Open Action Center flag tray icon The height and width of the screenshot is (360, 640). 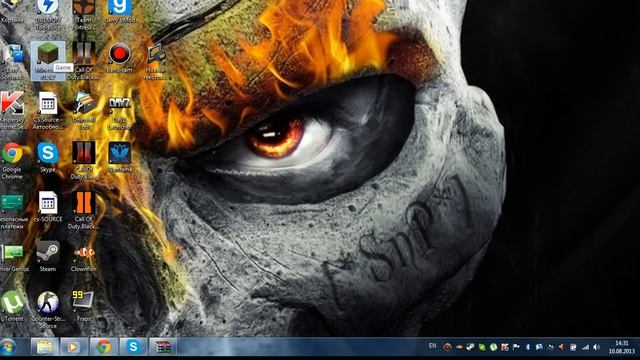coord(516,347)
